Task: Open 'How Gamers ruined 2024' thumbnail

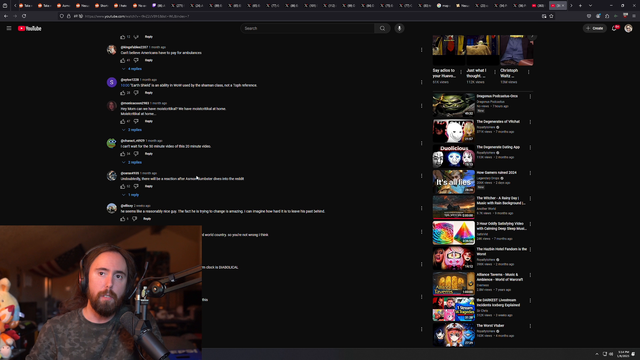Action: (453, 181)
